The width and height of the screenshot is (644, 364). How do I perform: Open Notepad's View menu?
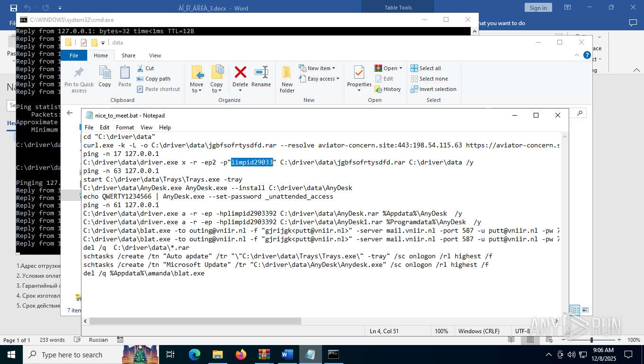click(x=146, y=127)
